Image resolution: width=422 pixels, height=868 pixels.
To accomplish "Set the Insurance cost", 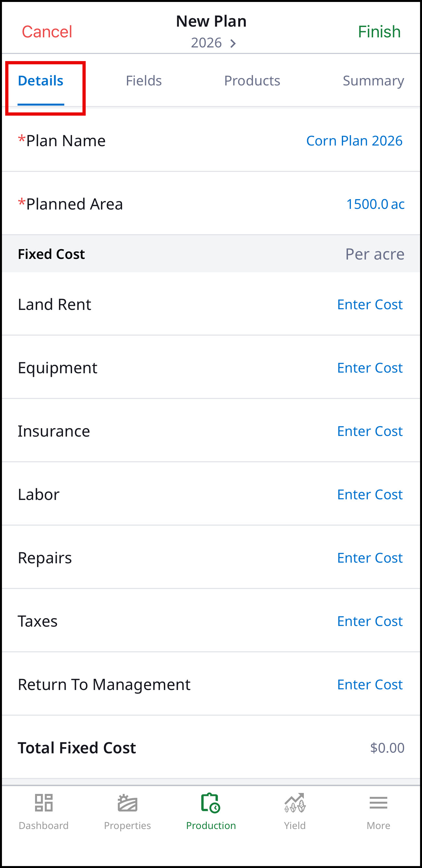I will (x=370, y=431).
